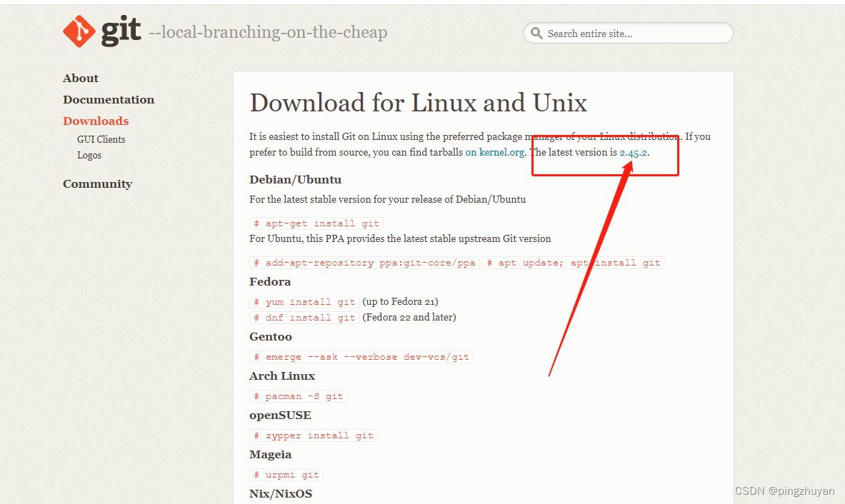
Task: Focus the 'Search entire site...' field
Action: click(x=629, y=33)
